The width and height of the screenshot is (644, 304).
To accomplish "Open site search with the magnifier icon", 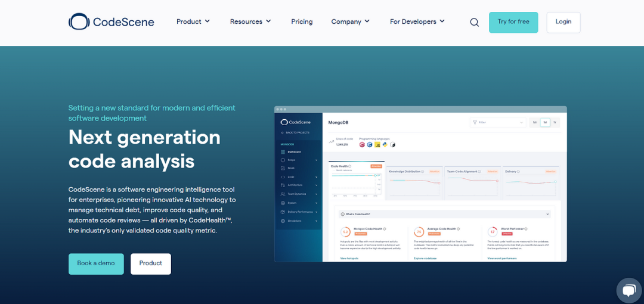I will (x=475, y=23).
